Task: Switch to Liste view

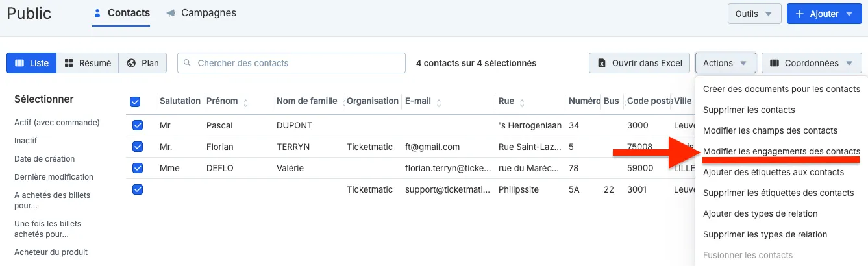Action: pos(32,63)
